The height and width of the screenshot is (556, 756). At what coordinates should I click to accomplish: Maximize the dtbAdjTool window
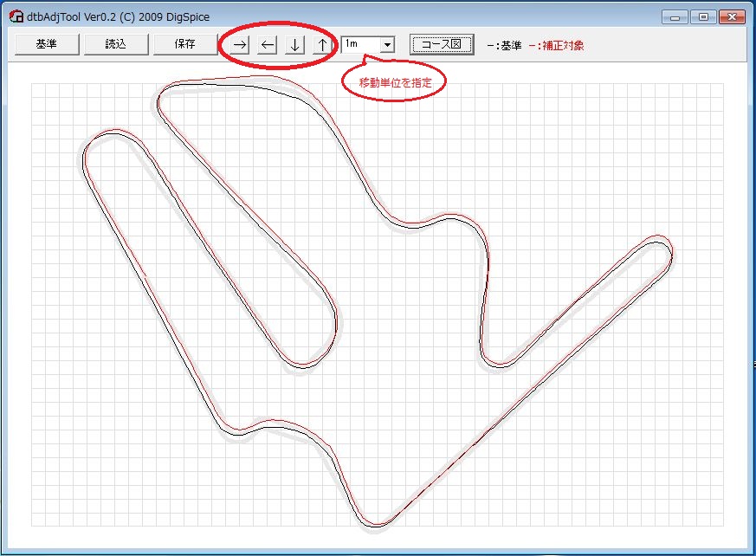(x=702, y=16)
